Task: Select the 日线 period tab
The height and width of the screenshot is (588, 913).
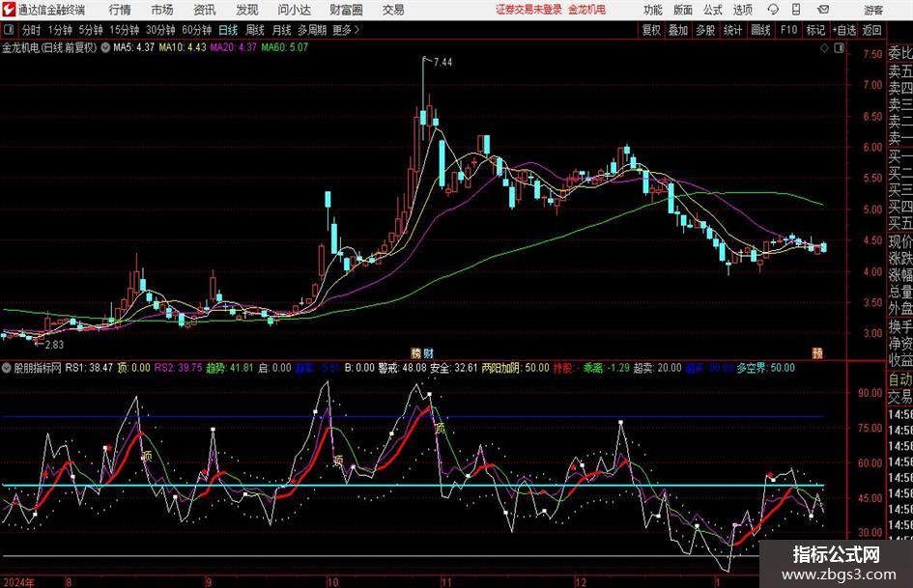Action: (228, 30)
